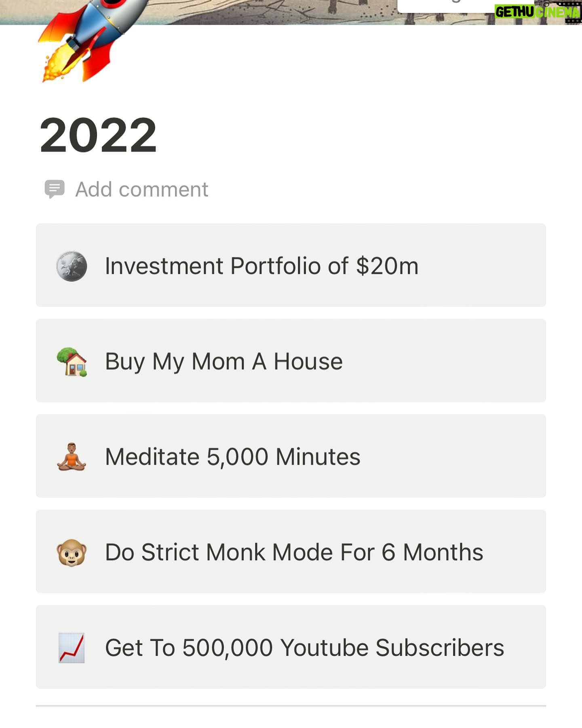The height and width of the screenshot is (728, 582).
Task: Open the Meditate 5,000 Minutes page
Action: click(232, 457)
